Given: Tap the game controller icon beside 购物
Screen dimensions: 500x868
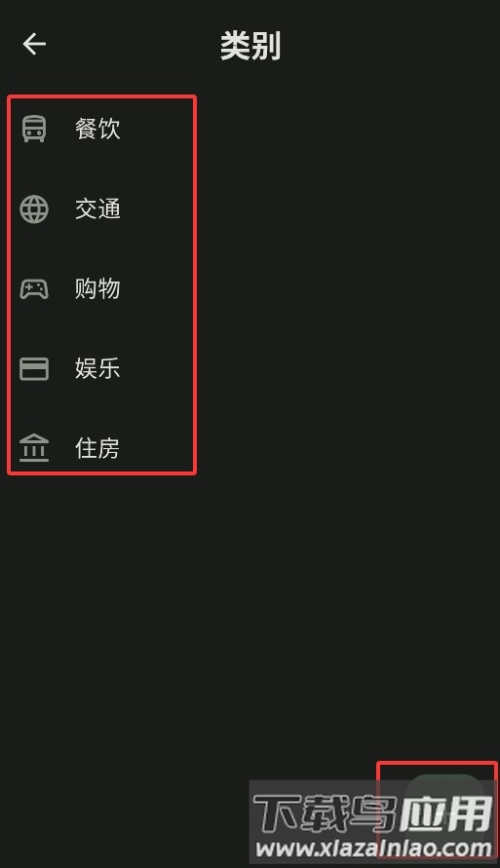Looking at the screenshot, I should (x=34, y=289).
